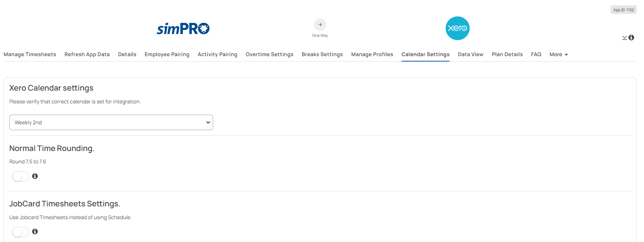Screen dimensions: 644x242
Task: View the Plan Details tab
Action: (x=507, y=55)
